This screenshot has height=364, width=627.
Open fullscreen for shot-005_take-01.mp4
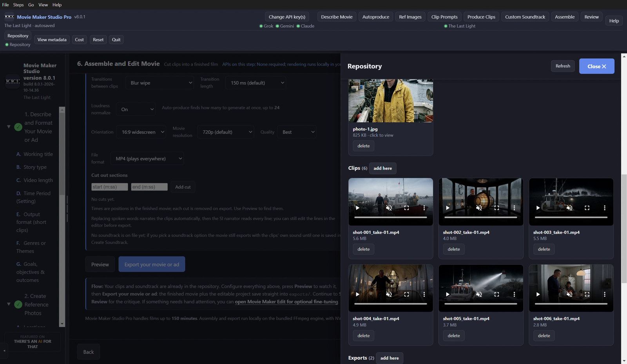tap(497, 294)
